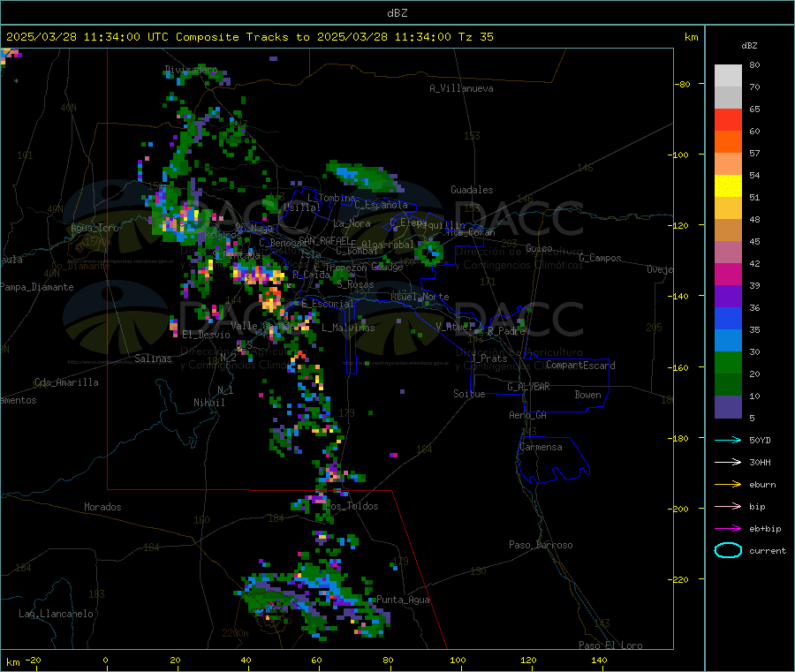
Task: Click the orange 57–60 dBZ swatch
Action: pos(728,142)
